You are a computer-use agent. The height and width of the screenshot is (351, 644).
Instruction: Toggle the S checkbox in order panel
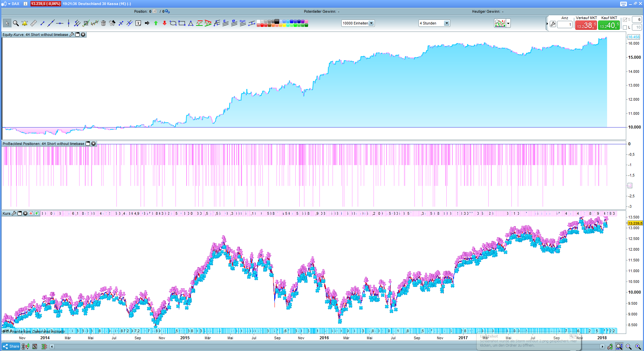625,20
